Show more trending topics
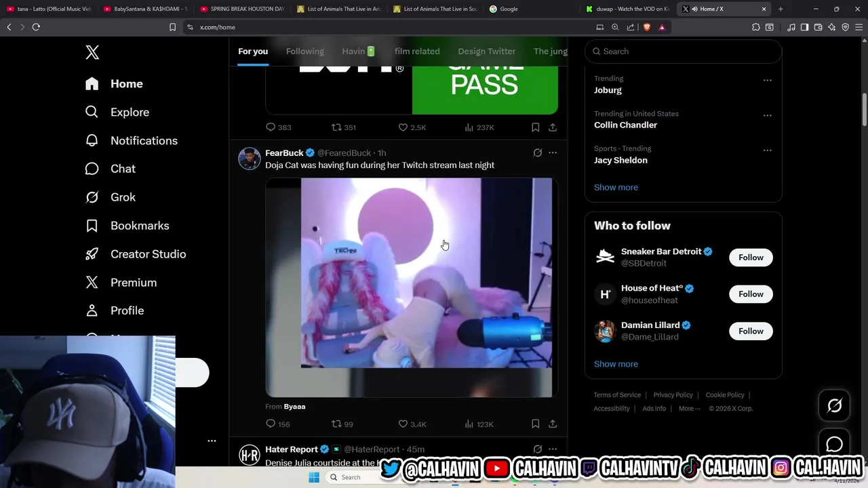Viewport: 868px width, 488px height. pos(616,187)
